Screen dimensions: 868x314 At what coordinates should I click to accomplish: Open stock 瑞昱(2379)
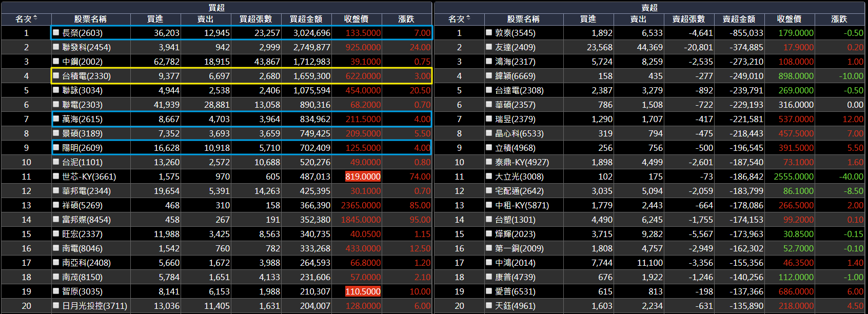pos(515,119)
